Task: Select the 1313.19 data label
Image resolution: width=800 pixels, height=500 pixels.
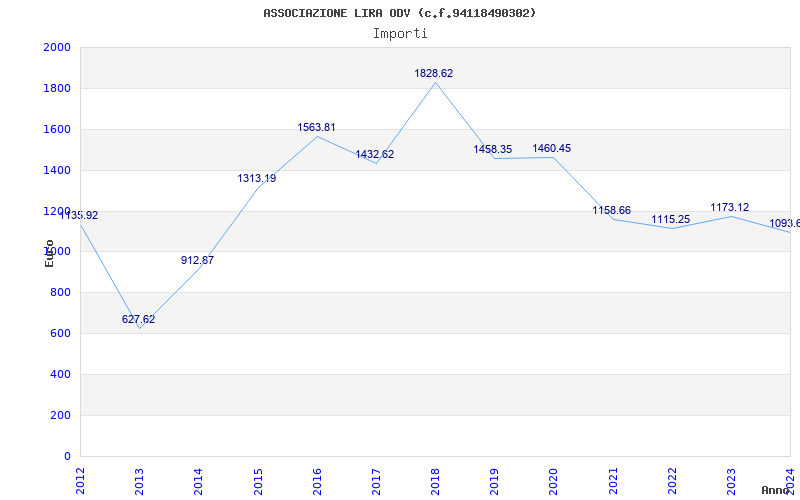Action: click(x=257, y=179)
